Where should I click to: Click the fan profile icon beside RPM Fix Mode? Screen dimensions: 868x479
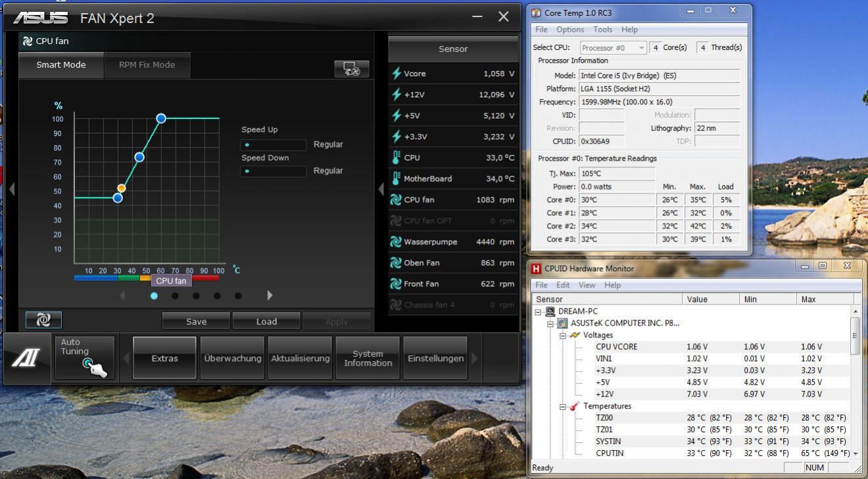tap(352, 69)
